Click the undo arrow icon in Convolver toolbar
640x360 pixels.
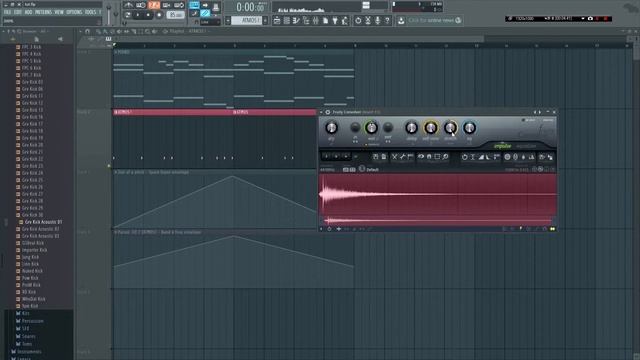[x=464, y=157]
